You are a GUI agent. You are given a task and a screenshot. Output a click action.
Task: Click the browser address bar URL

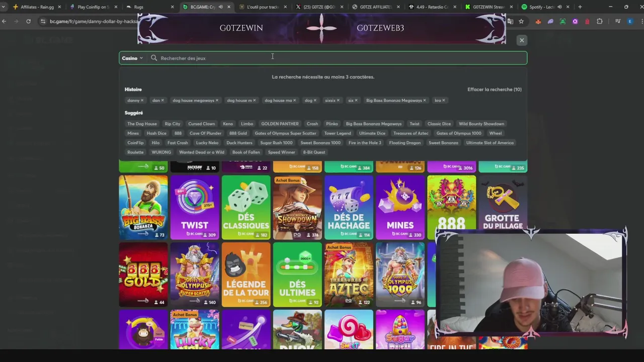[93, 22]
